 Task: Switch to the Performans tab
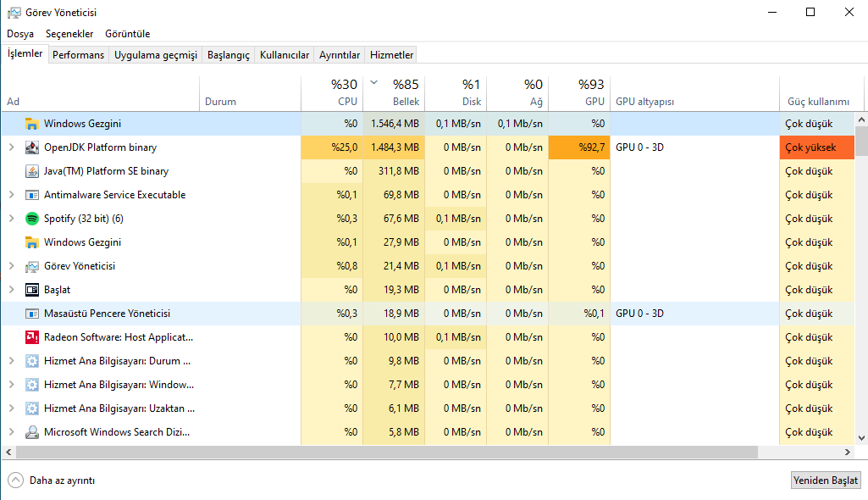[x=78, y=55]
